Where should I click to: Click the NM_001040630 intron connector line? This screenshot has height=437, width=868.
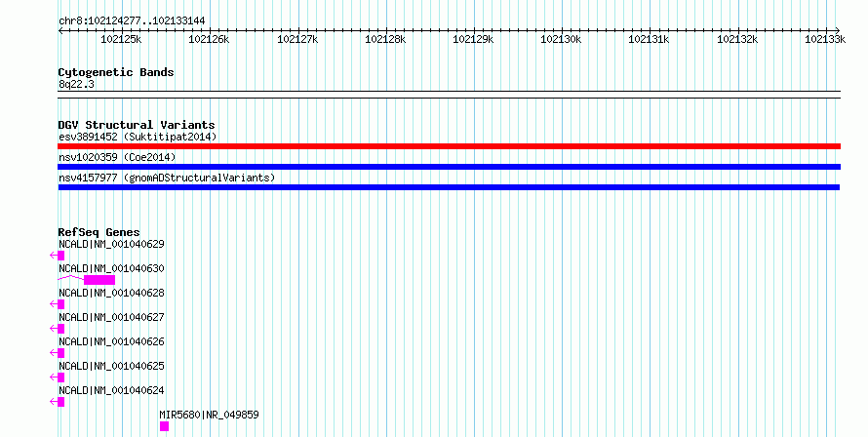coord(71,278)
